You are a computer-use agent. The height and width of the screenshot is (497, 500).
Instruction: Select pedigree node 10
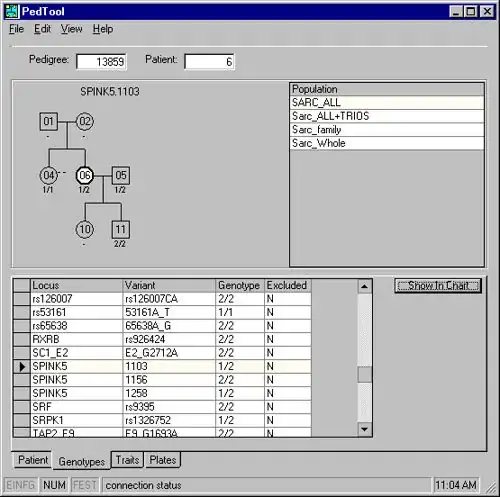pyautogui.click(x=85, y=229)
